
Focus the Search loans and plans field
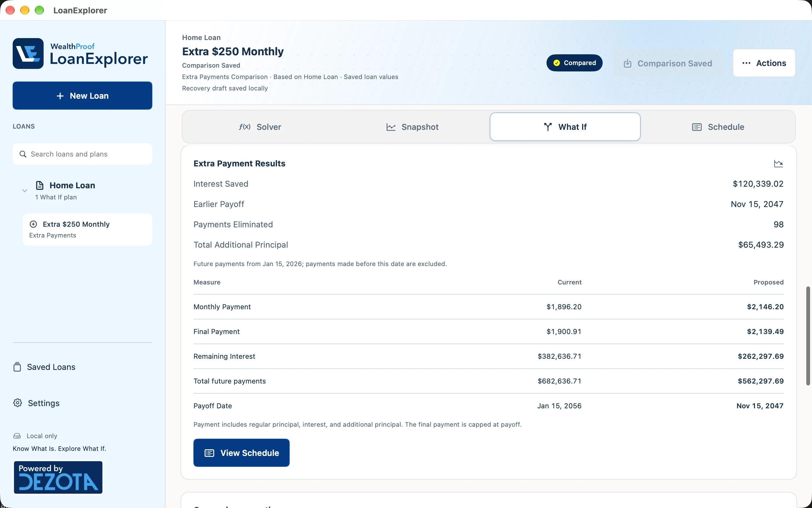(82, 154)
